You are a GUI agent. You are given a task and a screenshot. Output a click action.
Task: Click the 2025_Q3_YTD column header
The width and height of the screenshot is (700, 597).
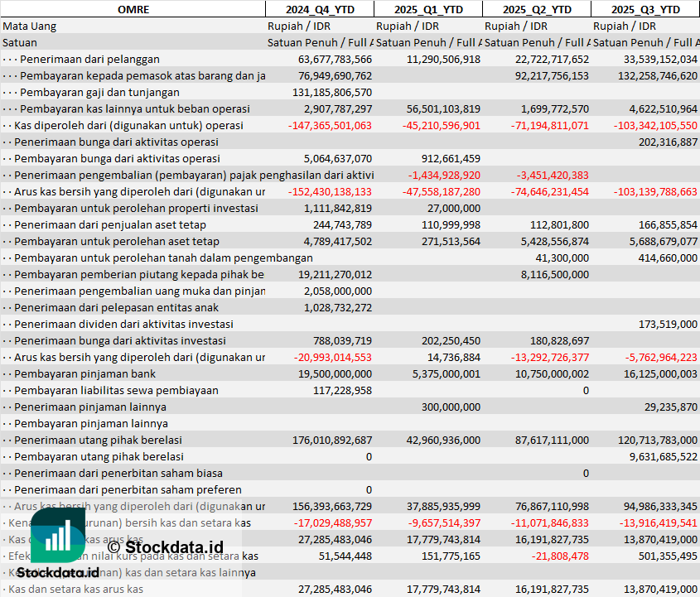tap(645, 9)
